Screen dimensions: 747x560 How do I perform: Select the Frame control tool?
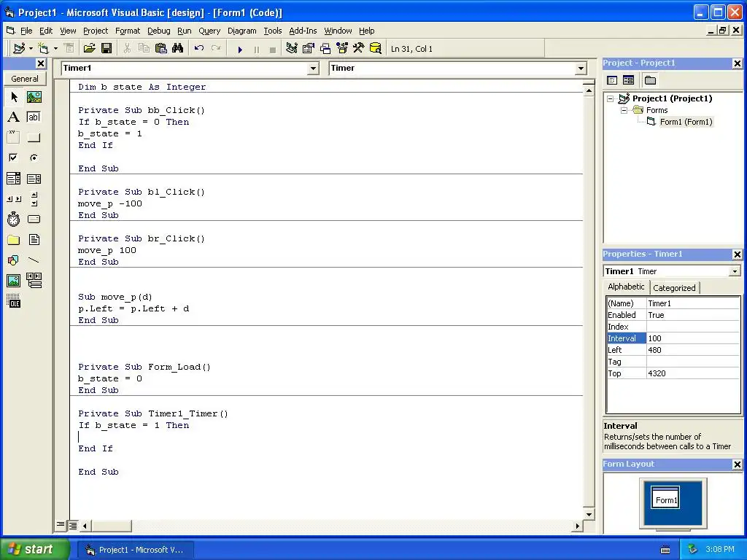coord(14,138)
